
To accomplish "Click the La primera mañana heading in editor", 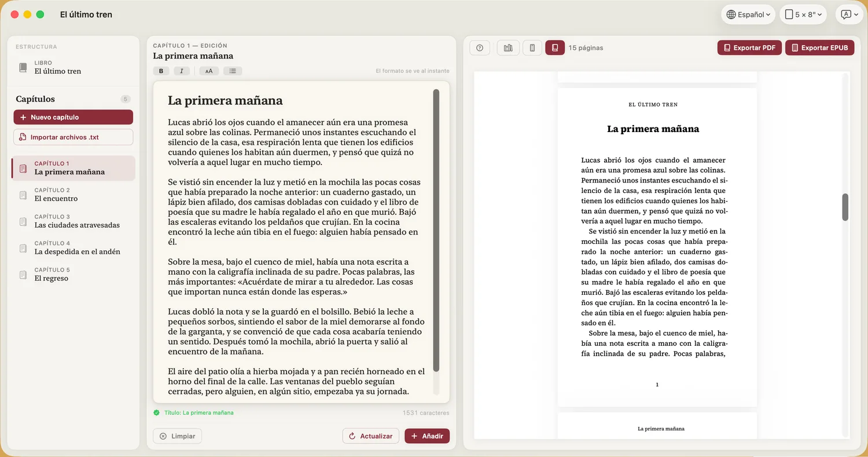I will [x=225, y=100].
